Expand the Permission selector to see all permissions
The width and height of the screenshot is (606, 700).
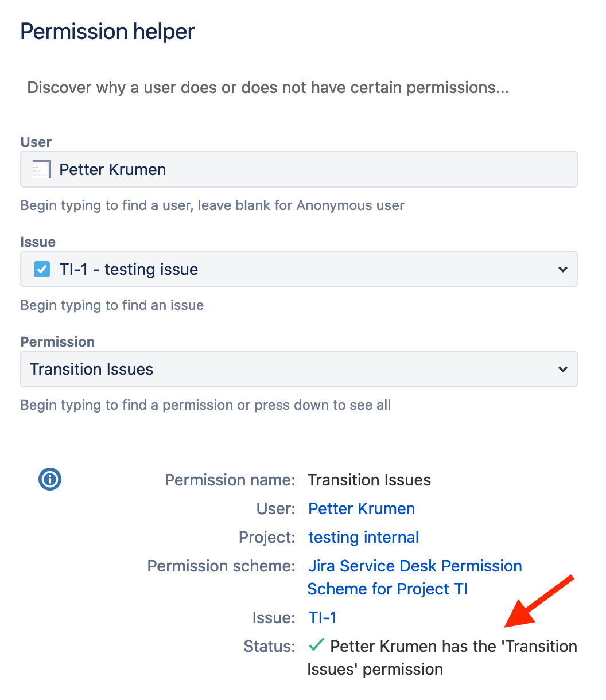[563, 369]
